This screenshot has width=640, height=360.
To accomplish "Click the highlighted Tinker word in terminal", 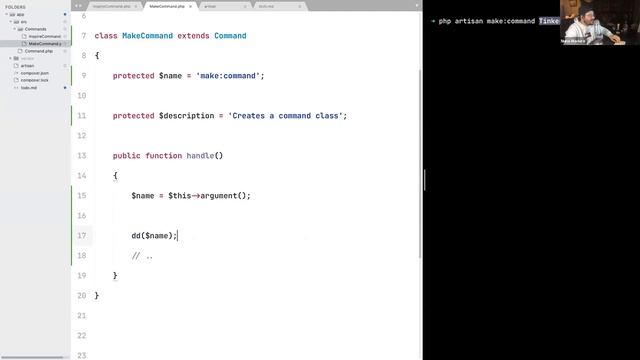I will tap(549, 21).
